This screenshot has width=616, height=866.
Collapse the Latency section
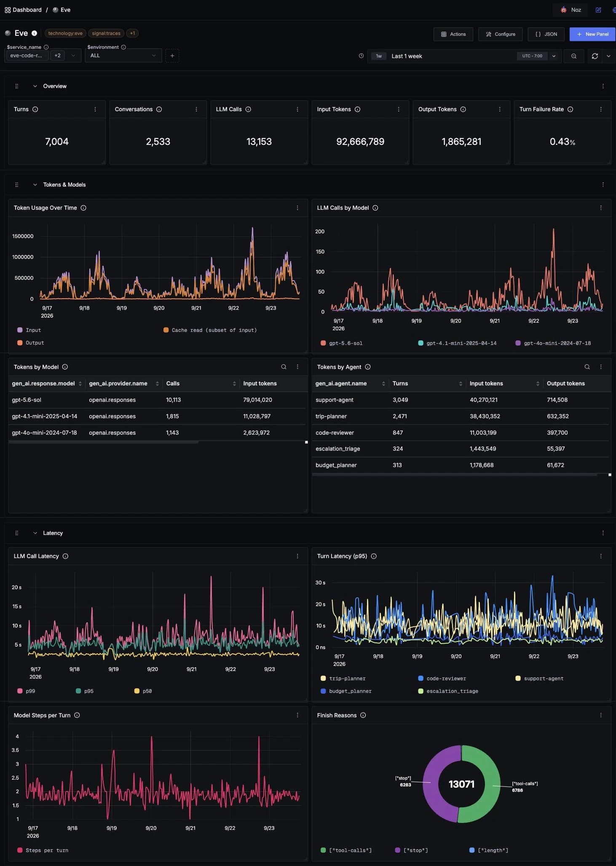pyautogui.click(x=35, y=533)
